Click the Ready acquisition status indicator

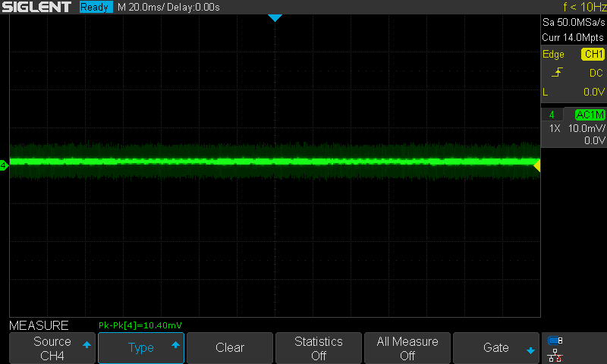(x=96, y=7)
